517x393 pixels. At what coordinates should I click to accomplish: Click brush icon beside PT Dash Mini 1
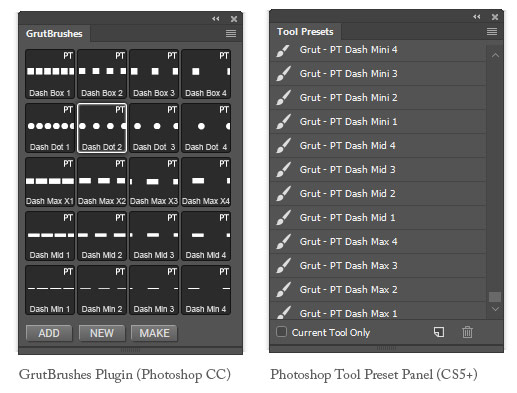(x=283, y=122)
